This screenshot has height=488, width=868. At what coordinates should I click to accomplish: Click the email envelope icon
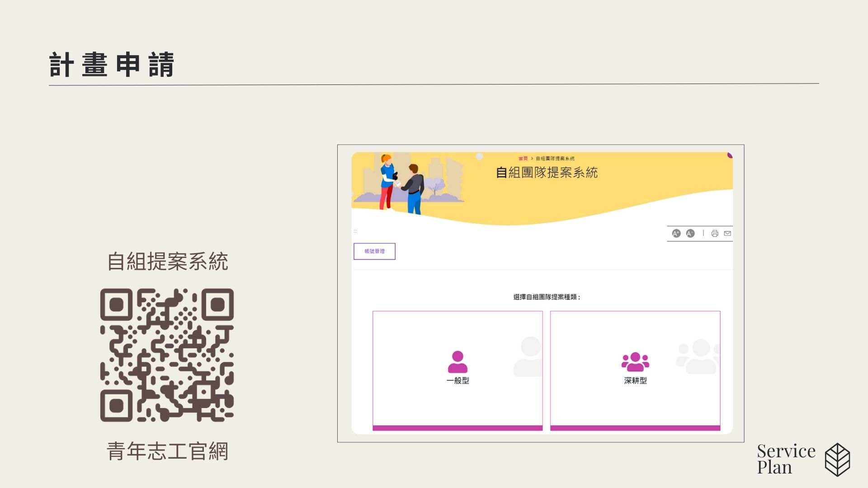[727, 234]
